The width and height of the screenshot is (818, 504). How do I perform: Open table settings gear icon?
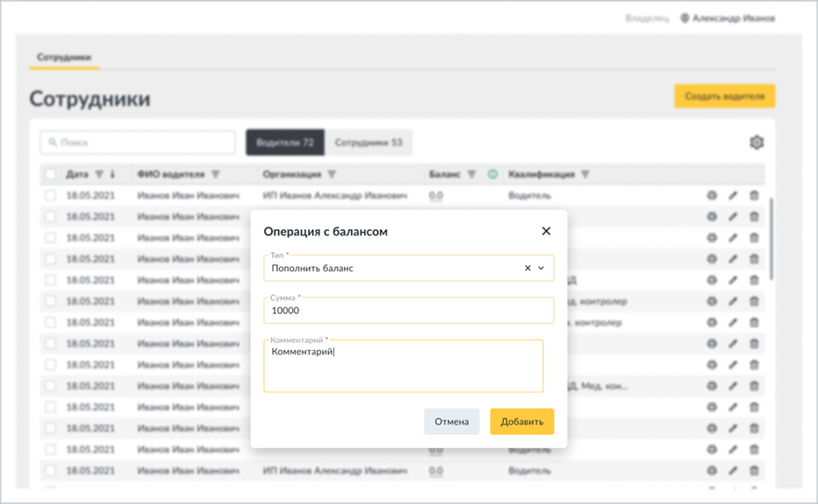point(757,143)
